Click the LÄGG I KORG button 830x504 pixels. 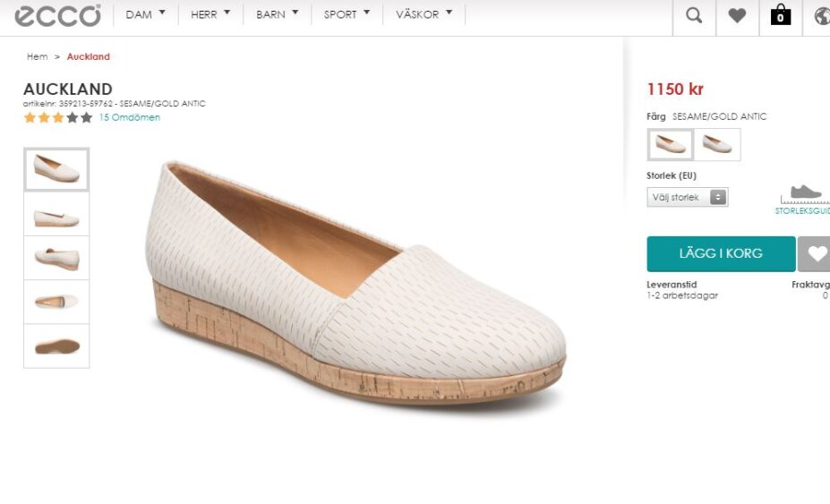[x=721, y=253]
